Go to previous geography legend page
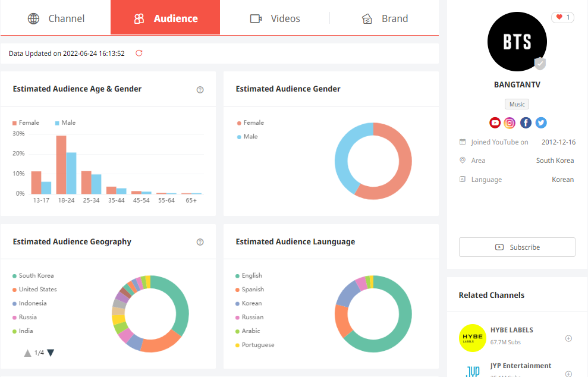This screenshot has height=377, width=588. [x=28, y=353]
